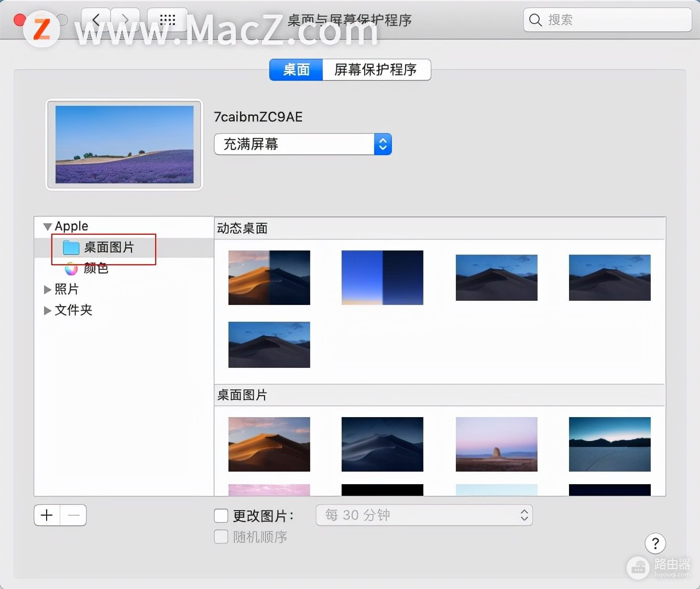Open the 每 30 分钟 interval dropdown
Screen dimensions: 700x589
(424, 515)
